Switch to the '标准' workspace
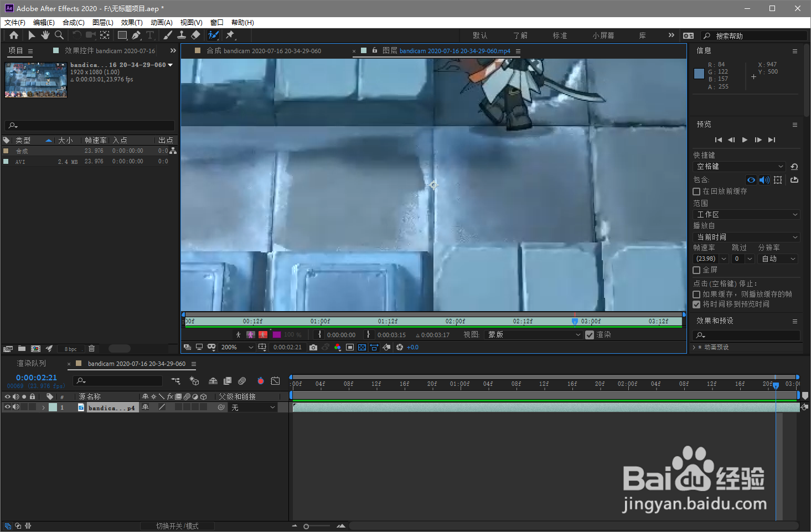The height and width of the screenshot is (532, 811). tap(560, 35)
